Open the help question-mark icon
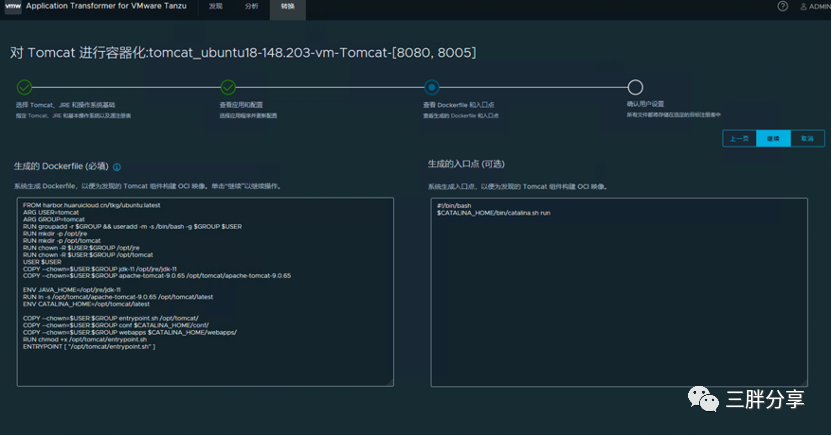This screenshot has height=436, width=832. click(x=783, y=6)
